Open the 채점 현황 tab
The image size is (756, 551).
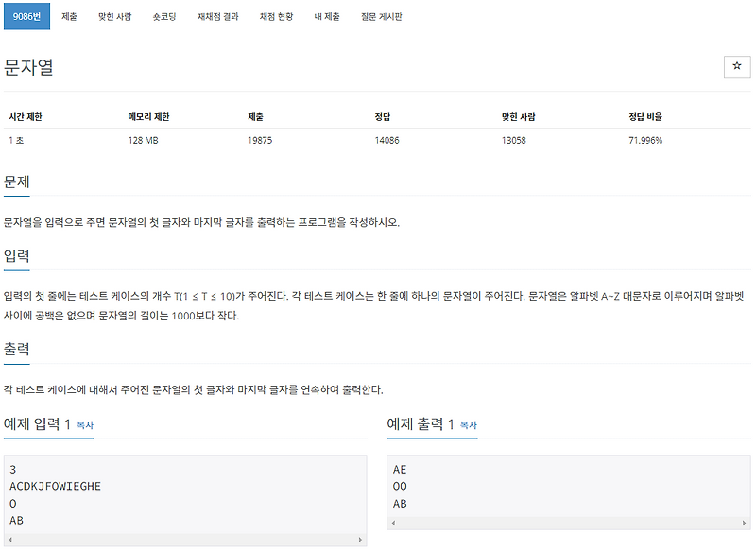277,15
